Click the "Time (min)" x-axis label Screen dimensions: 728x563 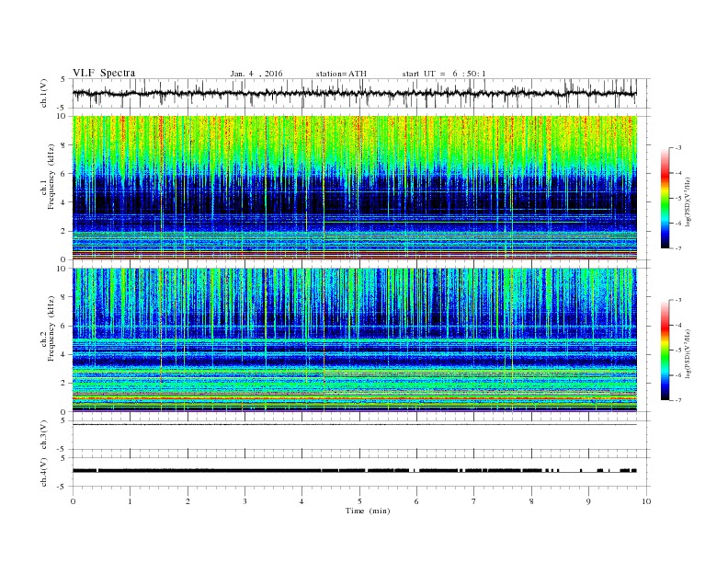pos(368,511)
